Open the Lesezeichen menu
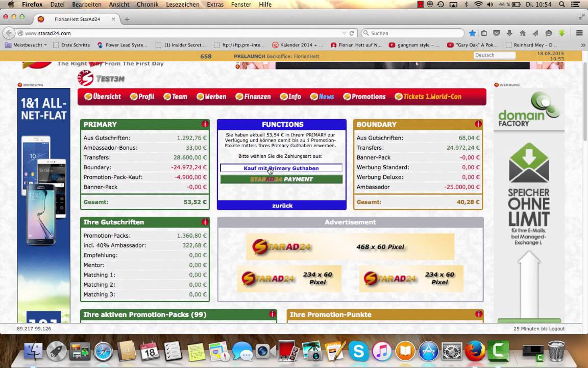The image size is (588, 368). point(183,4)
